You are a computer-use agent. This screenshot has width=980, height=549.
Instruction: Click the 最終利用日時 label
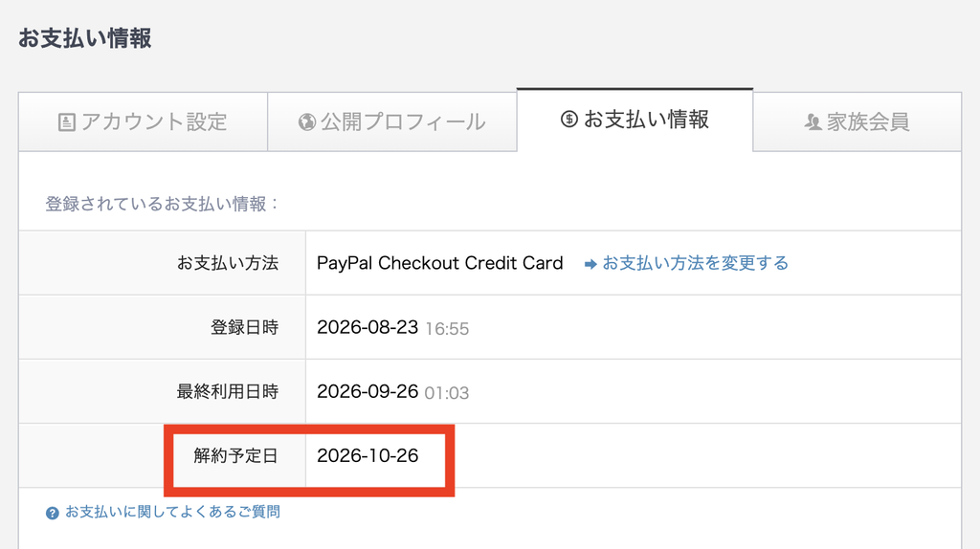click(x=228, y=391)
